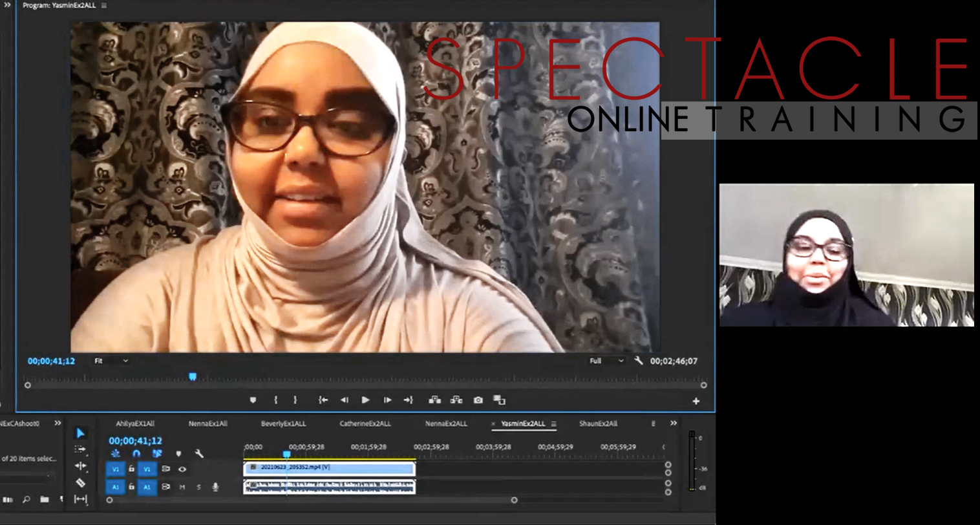Open the Comparison View button
Image resolution: width=980 pixels, height=525 pixels.
click(x=500, y=400)
